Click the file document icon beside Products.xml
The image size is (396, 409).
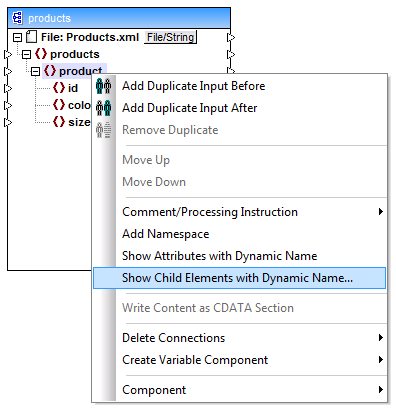[x=31, y=37]
